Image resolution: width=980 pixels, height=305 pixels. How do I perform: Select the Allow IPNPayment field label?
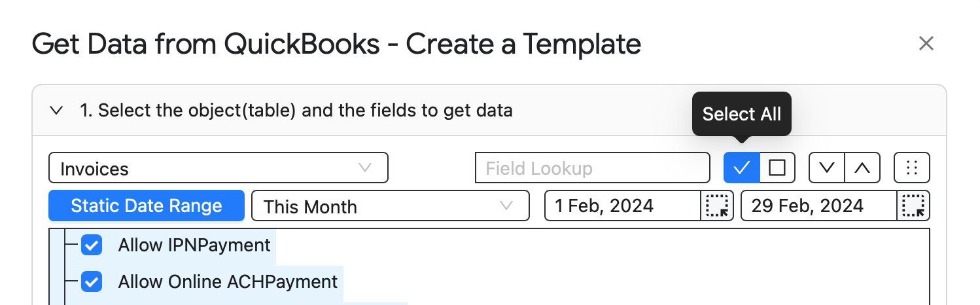194,245
